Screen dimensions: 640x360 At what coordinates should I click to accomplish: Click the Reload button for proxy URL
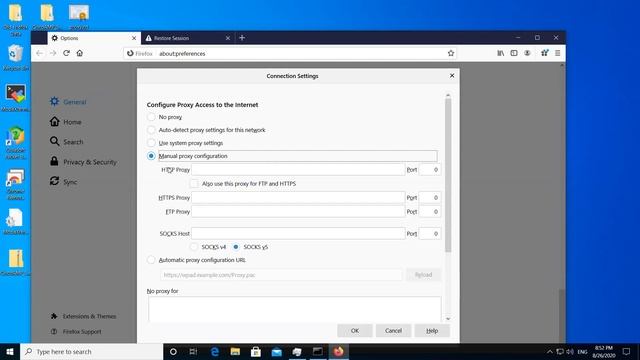click(x=423, y=275)
